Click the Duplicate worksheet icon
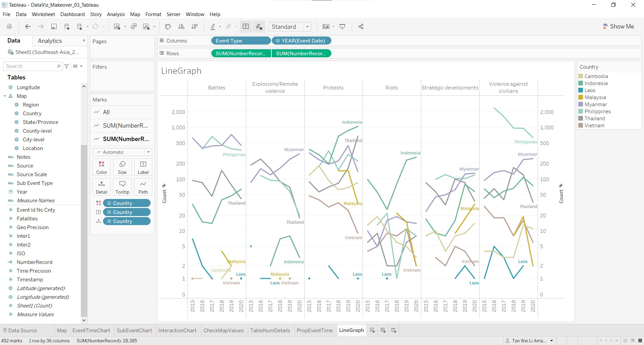The image size is (644, 345). (x=133, y=27)
